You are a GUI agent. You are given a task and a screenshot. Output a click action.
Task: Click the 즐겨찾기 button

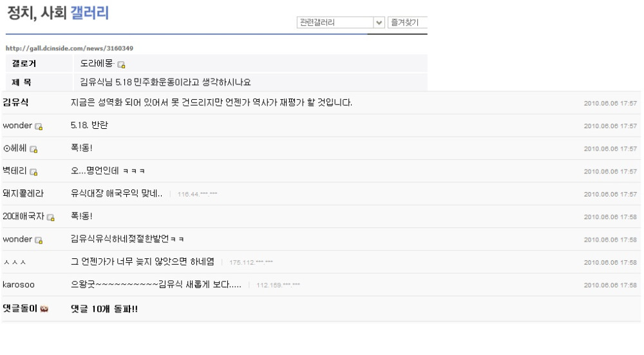click(408, 23)
